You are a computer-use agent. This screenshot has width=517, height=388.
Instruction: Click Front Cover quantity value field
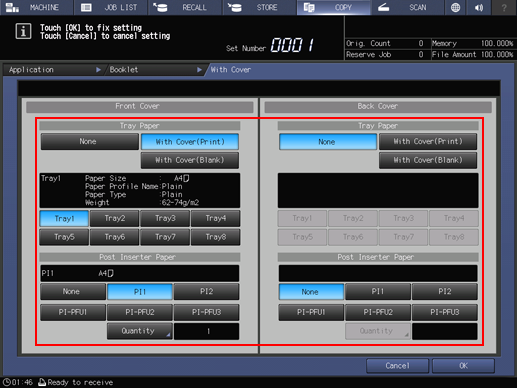point(206,331)
